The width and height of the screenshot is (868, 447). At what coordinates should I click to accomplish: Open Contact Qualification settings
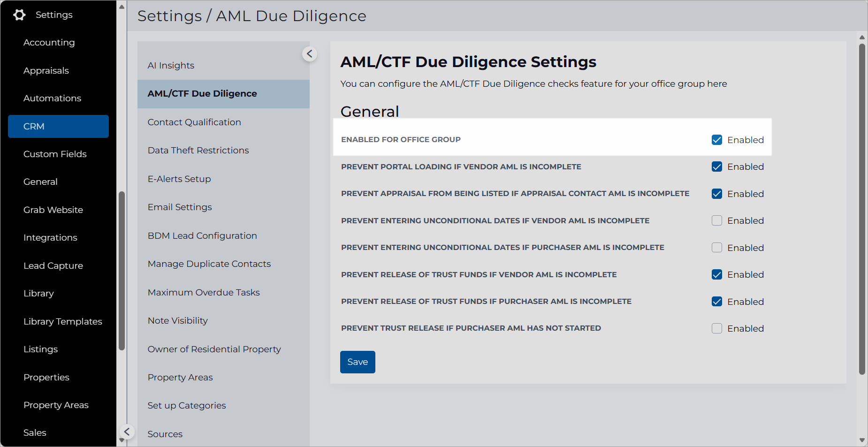point(194,122)
